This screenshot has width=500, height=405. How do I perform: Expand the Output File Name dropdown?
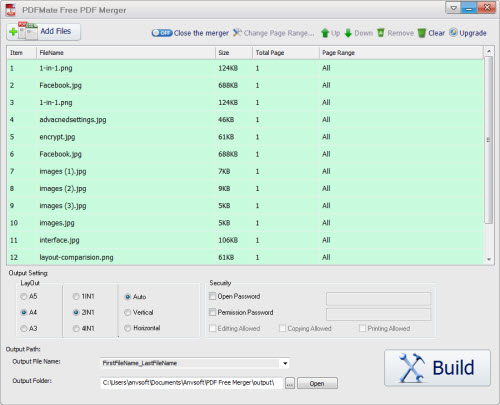tap(285, 363)
